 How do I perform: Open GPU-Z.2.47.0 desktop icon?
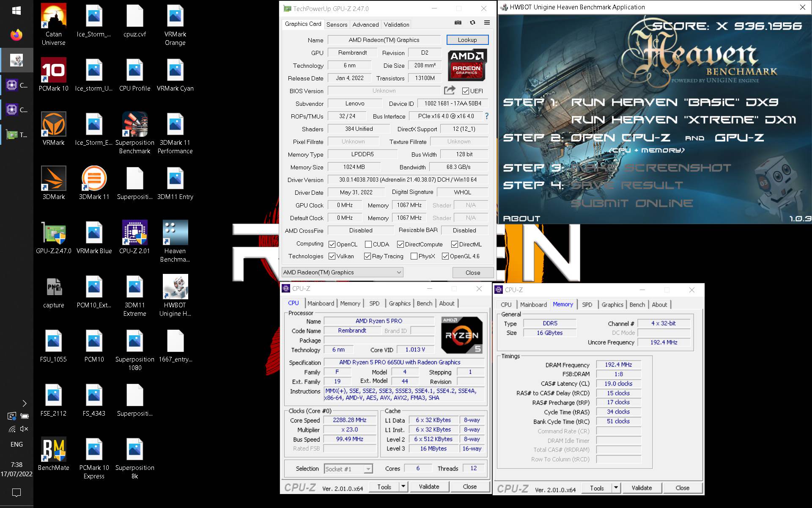(x=54, y=237)
